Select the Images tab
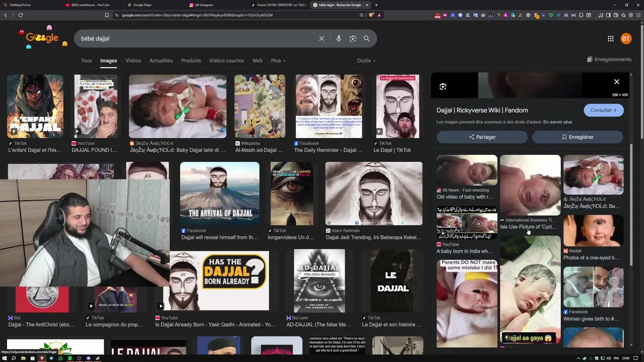Screen dimensions: 644x362 [x=108, y=60]
